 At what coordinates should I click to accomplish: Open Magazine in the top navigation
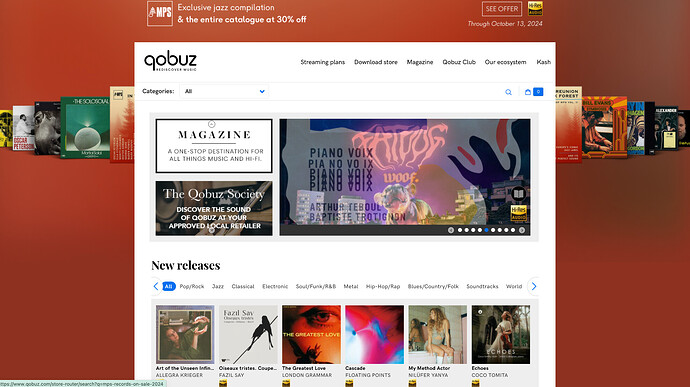click(x=420, y=62)
